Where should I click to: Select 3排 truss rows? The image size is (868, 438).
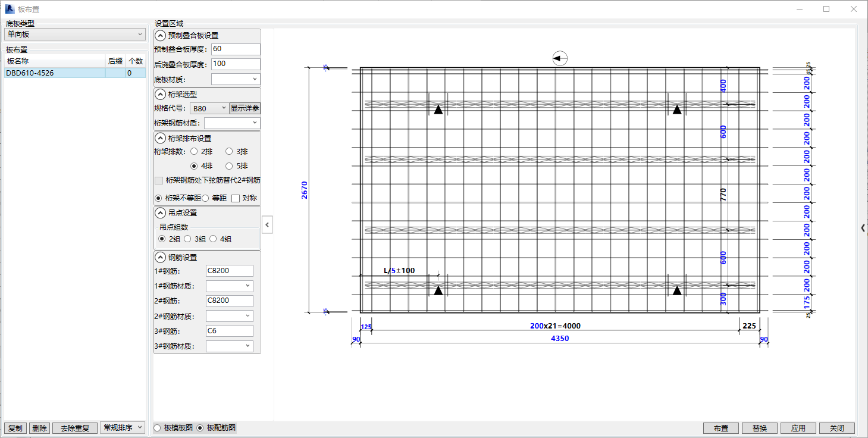click(237, 152)
